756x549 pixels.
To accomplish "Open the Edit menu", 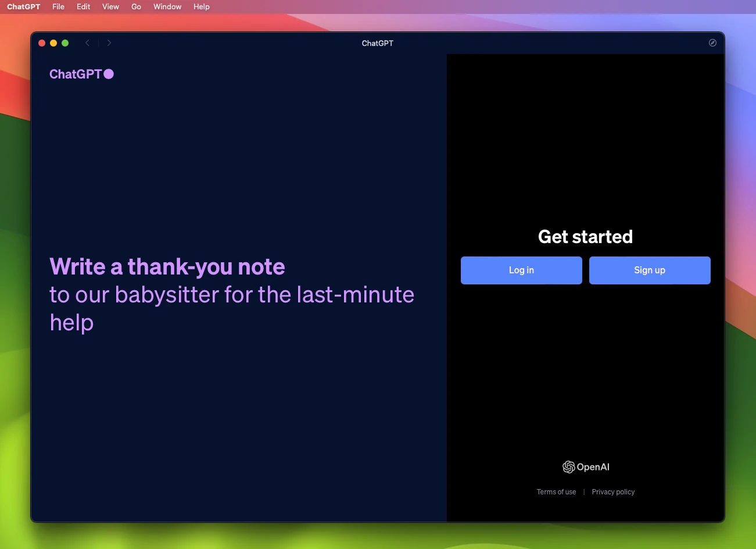I will coord(83,6).
